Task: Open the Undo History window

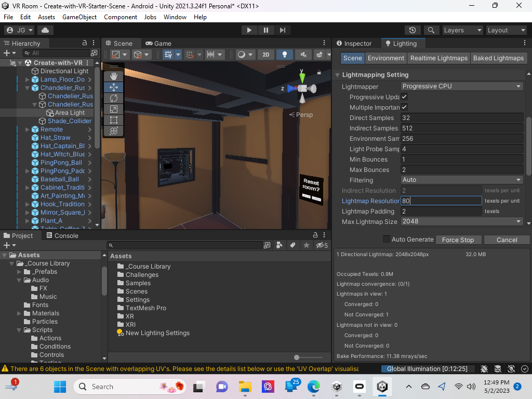Action: click(413, 30)
